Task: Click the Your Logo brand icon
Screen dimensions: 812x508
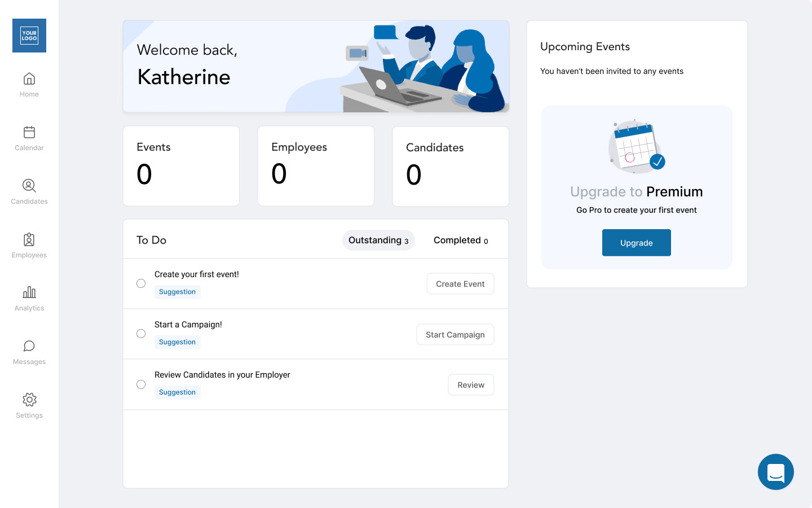Action: [29, 36]
